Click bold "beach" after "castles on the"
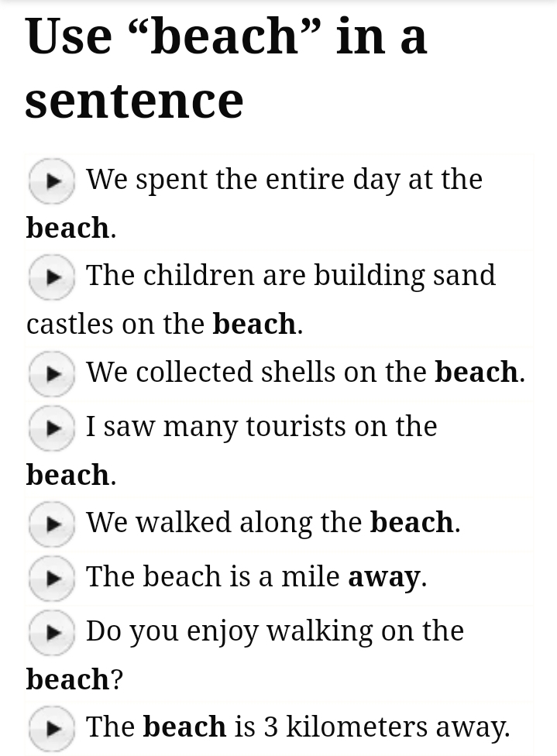 254,325
